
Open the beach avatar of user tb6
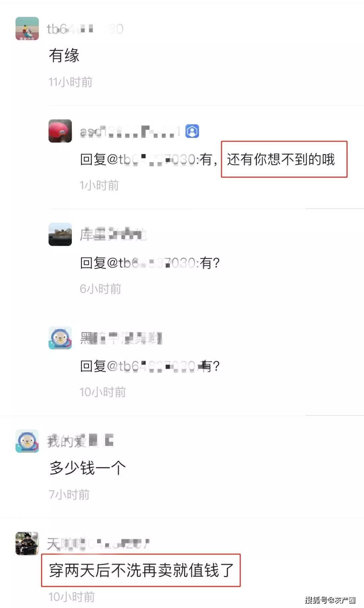27,29
